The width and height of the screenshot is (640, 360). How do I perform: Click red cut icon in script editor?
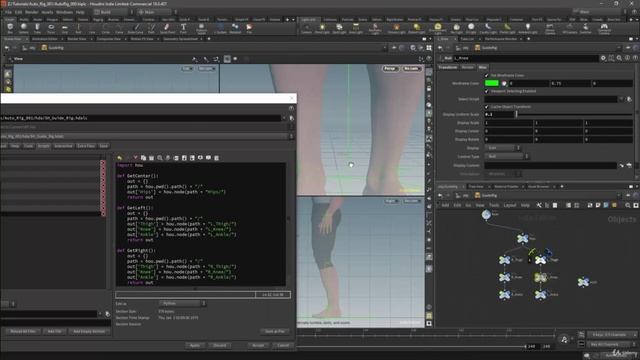(136, 158)
